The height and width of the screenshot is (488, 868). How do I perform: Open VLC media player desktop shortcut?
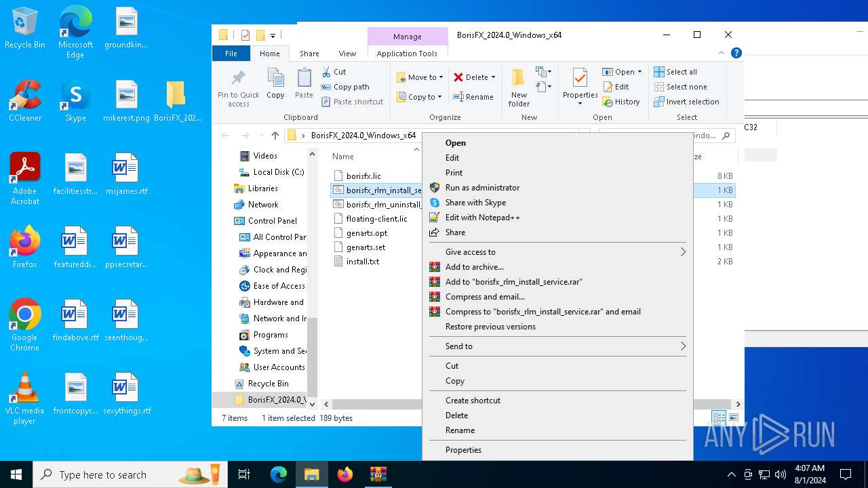(25, 399)
